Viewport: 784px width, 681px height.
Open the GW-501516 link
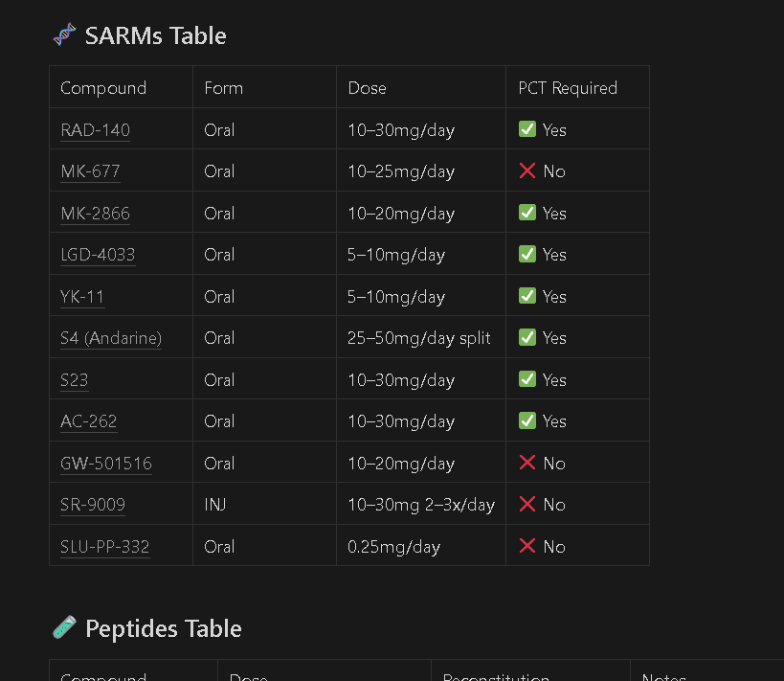(x=106, y=464)
